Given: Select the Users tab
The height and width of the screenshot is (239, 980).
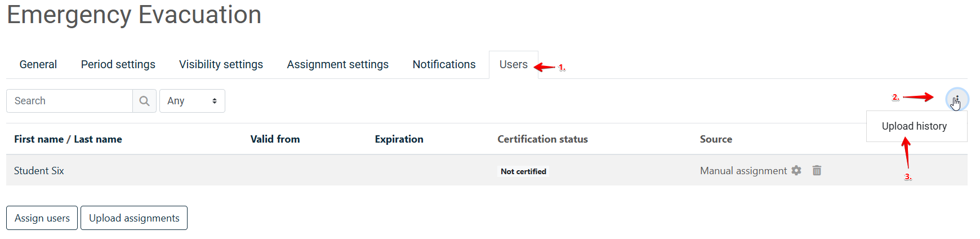Looking at the screenshot, I should [513, 65].
